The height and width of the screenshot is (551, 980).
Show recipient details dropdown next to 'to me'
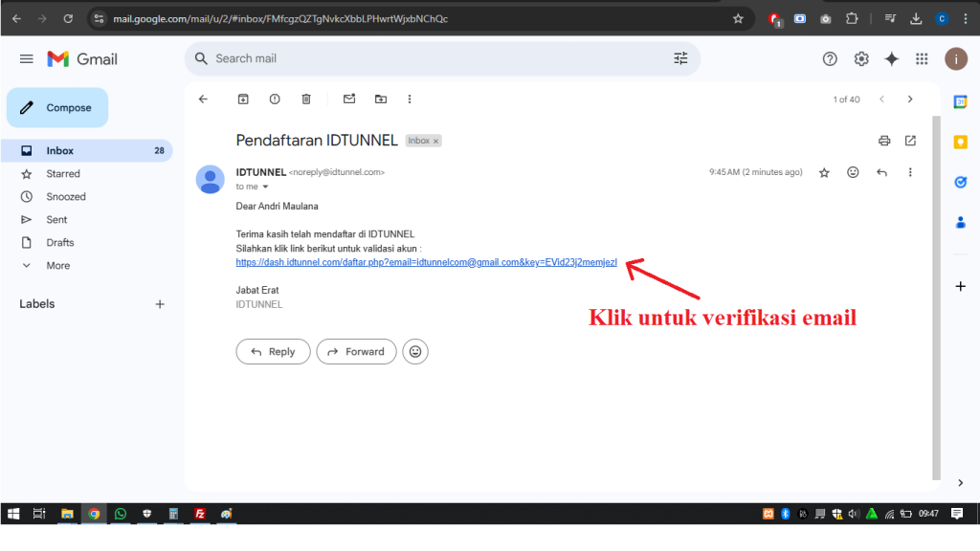point(266,187)
